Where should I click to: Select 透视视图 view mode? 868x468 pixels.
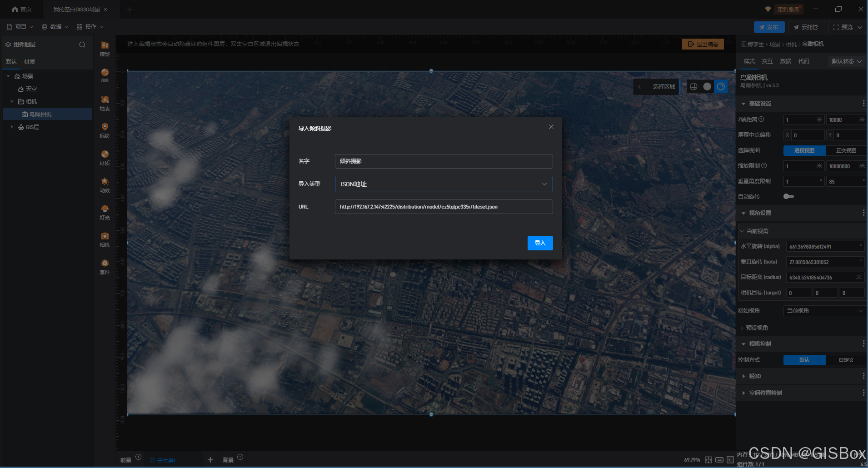[x=804, y=150]
